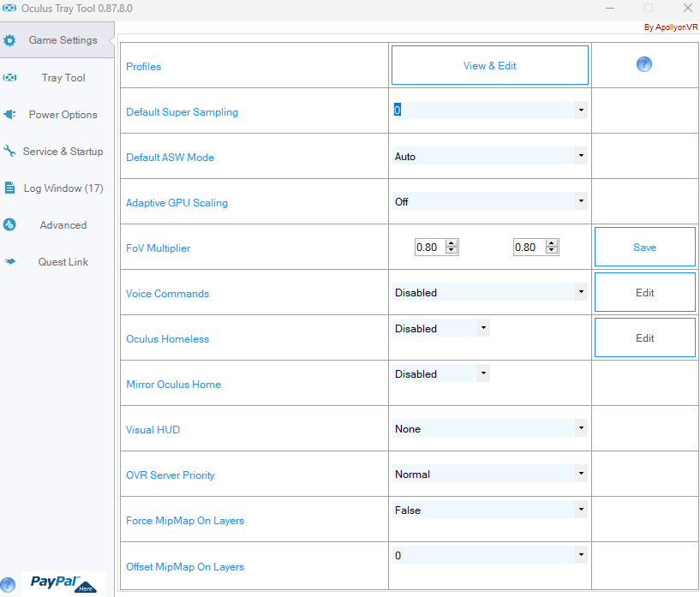Viewport: 700px width, 597px height.
Task: Click the Power Options plug icon
Action: [9, 115]
